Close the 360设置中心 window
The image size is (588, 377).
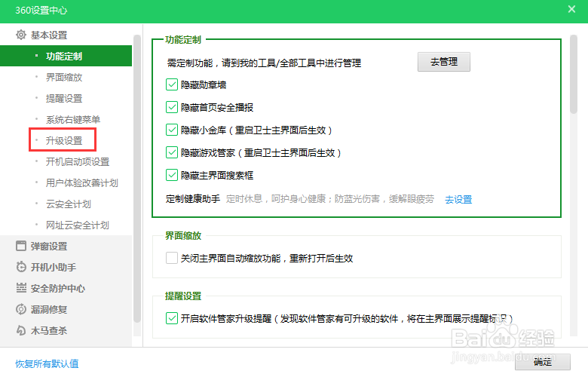[571, 9]
